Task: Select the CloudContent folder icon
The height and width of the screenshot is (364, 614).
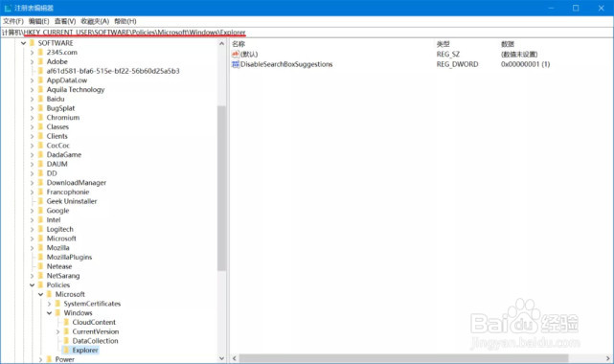Action: pyautogui.click(x=66, y=322)
